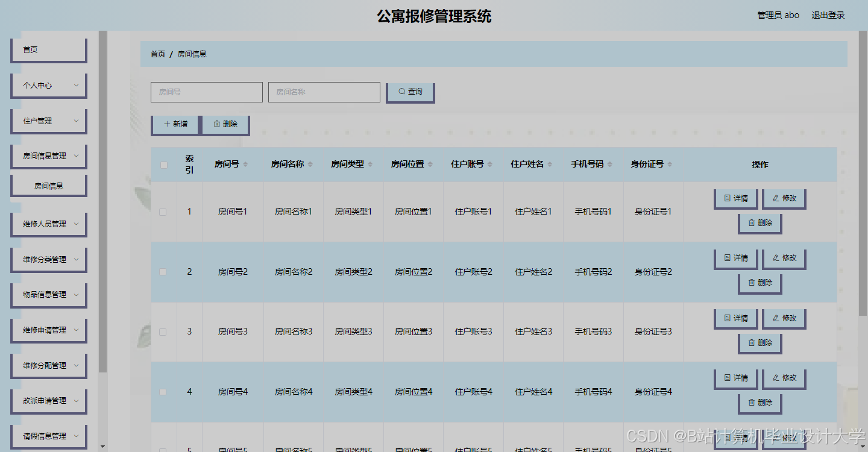Click the cell 房间位置3
Screen dimensions: 868x452
414,332
